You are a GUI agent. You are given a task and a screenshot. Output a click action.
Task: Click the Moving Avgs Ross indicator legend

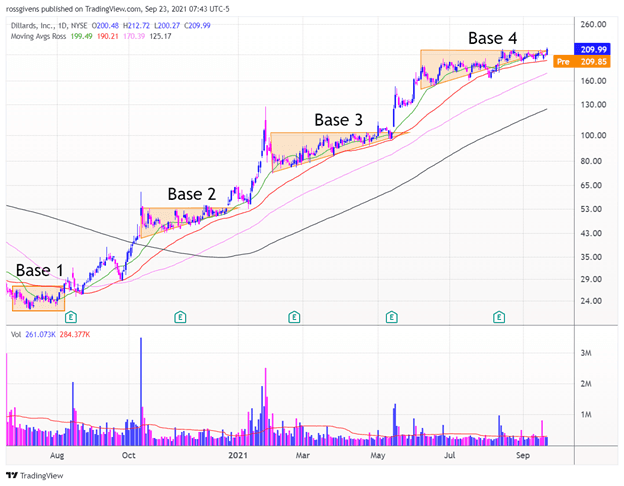pos(40,37)
